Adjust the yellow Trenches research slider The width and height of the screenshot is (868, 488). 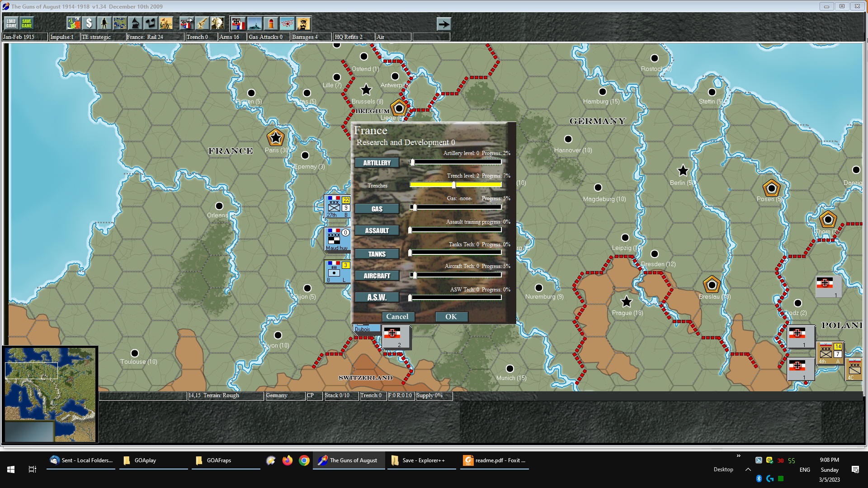(x=456, y=184)
